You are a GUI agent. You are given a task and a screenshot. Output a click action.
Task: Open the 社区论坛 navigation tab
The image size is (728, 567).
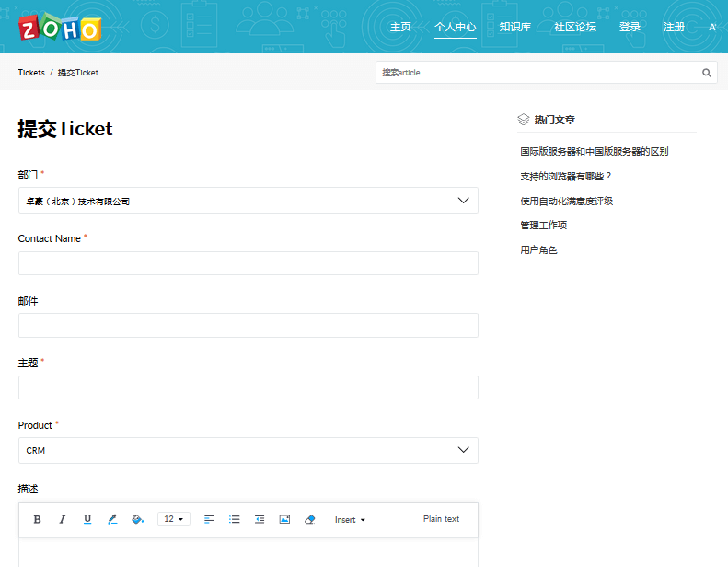(574, 27)
